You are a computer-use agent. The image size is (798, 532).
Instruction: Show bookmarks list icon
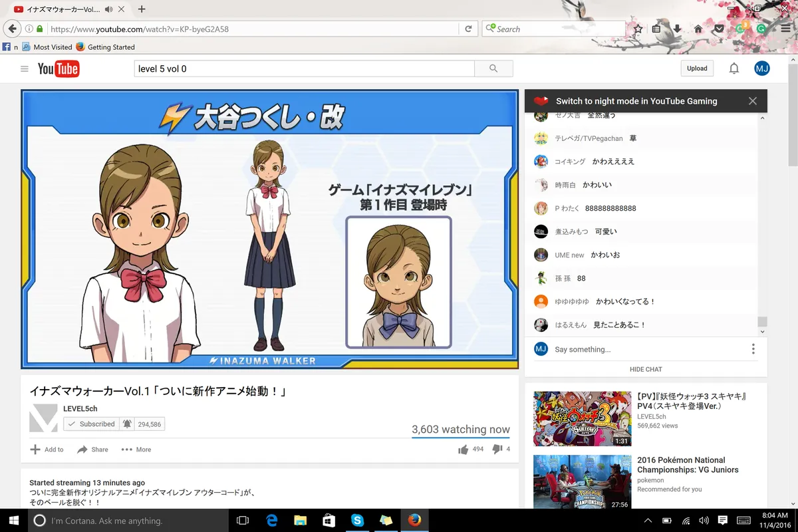point(656,29)
